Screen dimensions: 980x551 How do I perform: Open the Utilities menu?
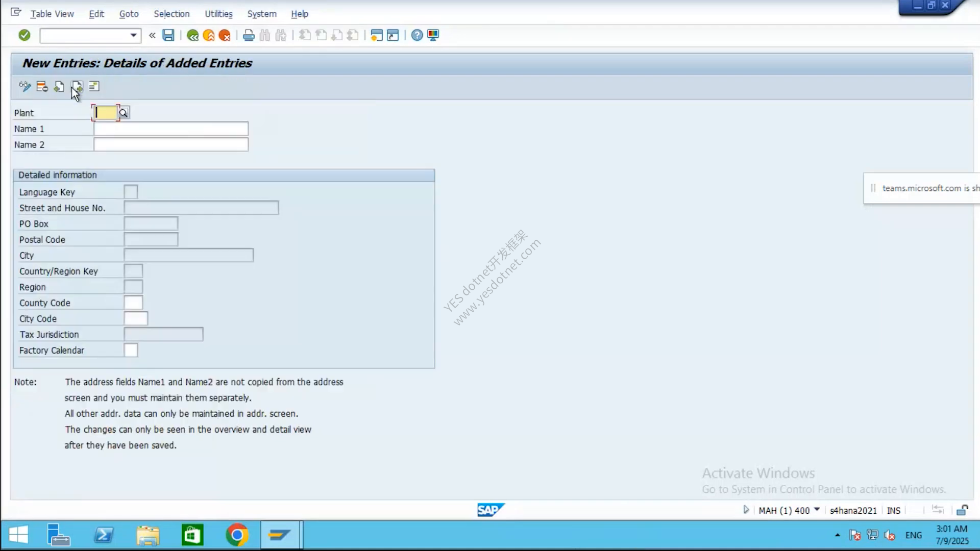click(218, 14)
